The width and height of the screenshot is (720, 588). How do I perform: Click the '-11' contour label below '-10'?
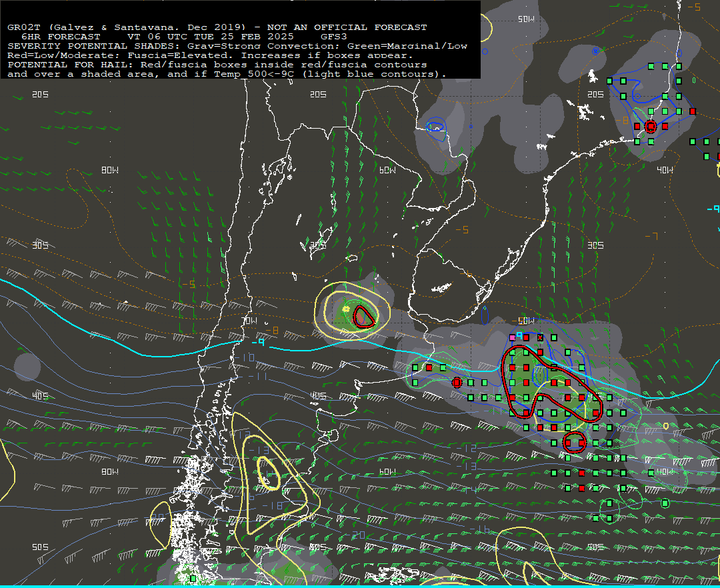[x=257, y=377]
